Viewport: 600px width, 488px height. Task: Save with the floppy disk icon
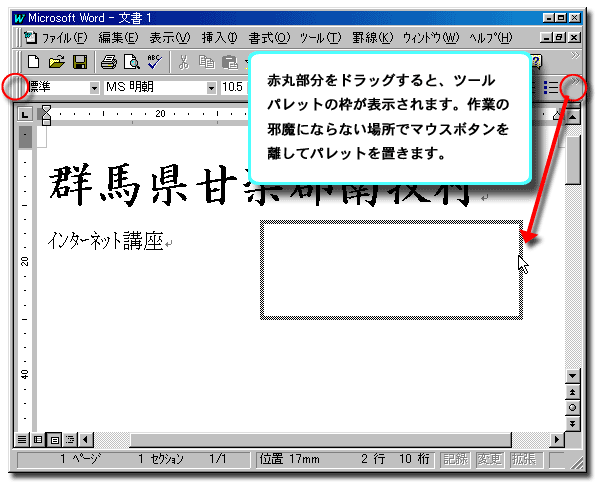click(80, 62)
